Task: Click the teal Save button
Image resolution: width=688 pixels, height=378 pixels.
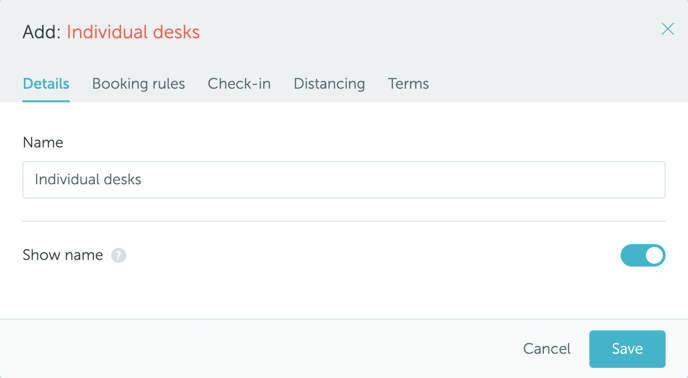Action: 627,349
